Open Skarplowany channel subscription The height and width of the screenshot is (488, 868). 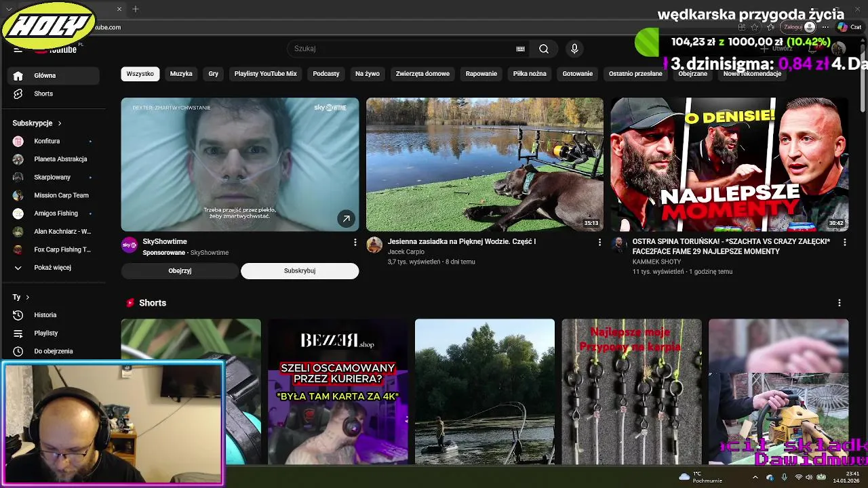coord(53,177)
